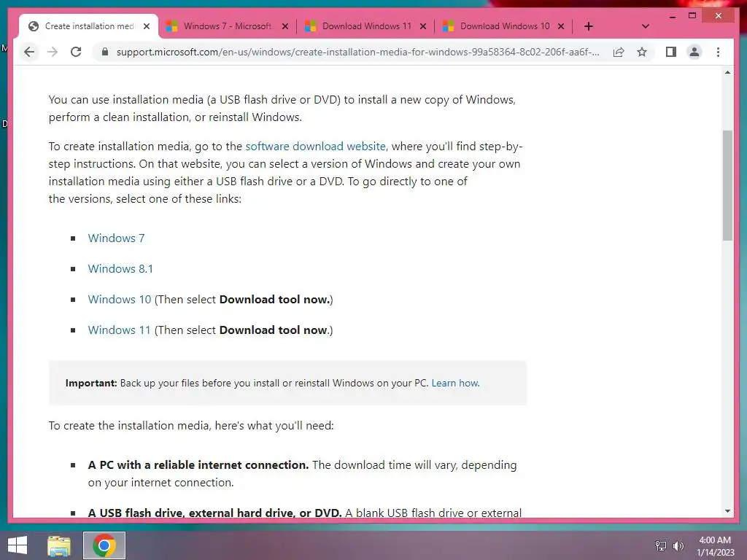Open the Chrome side panel
This screenshot has width=747, height=560.
point(671,52)
